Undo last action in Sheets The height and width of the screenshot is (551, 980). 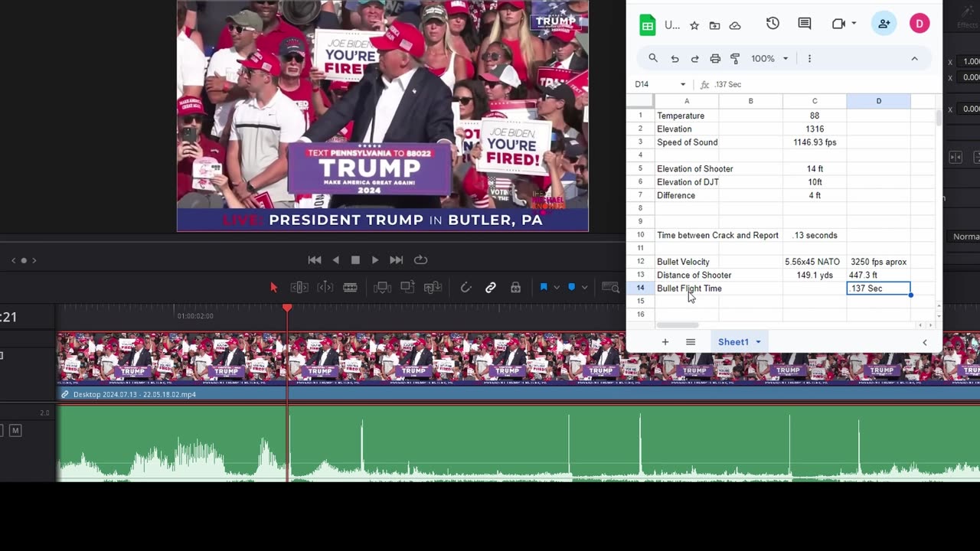point(675,58)
